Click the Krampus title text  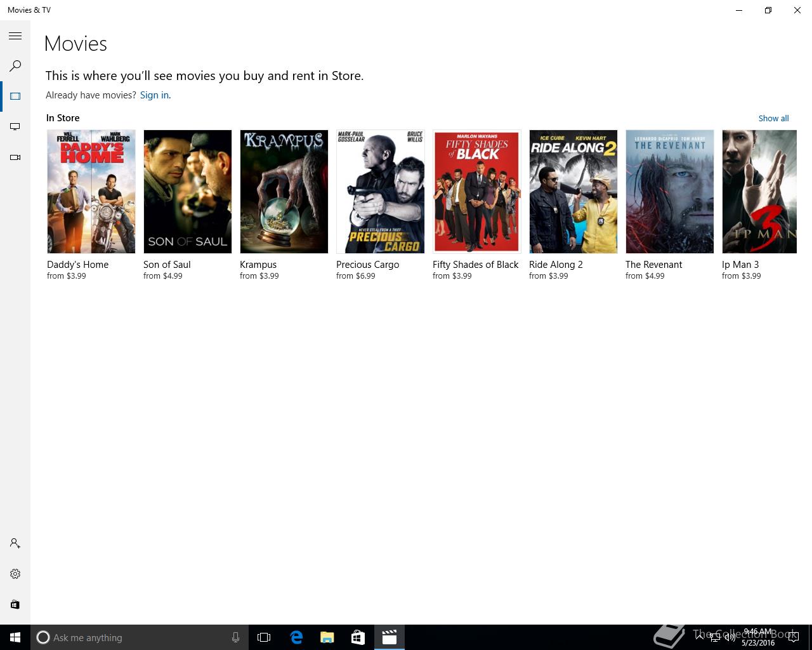tap(258, 265)
